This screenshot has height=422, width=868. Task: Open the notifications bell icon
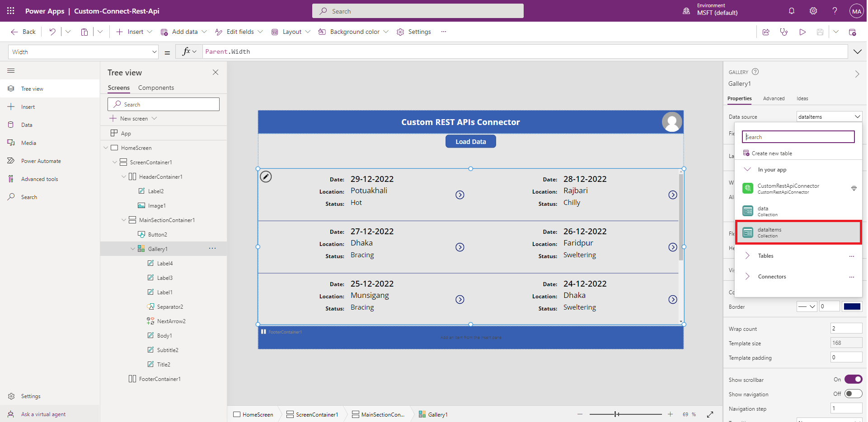(x=792, y=11)
